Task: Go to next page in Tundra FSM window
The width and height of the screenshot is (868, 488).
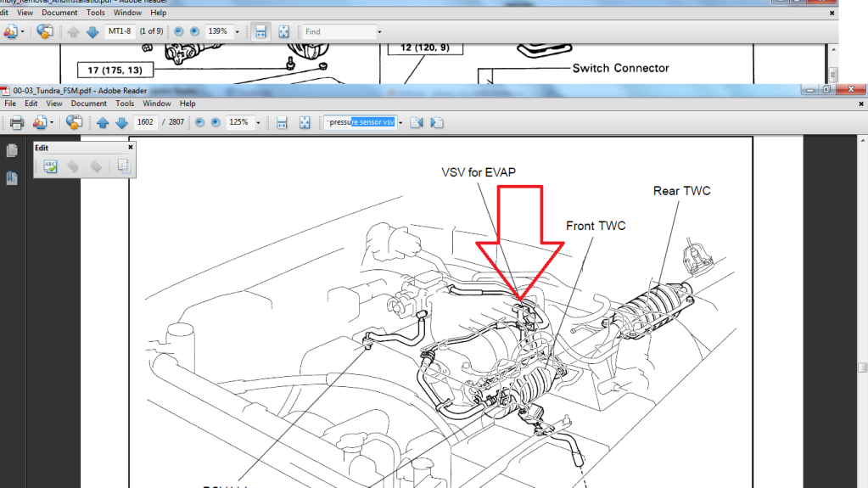Action: pyautogui.click(x=122, y=122)
